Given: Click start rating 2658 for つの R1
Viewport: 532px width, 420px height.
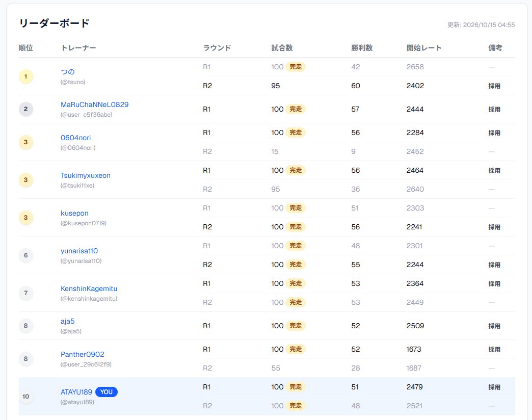Looking at the screenshot, I should tap(415, 67).
